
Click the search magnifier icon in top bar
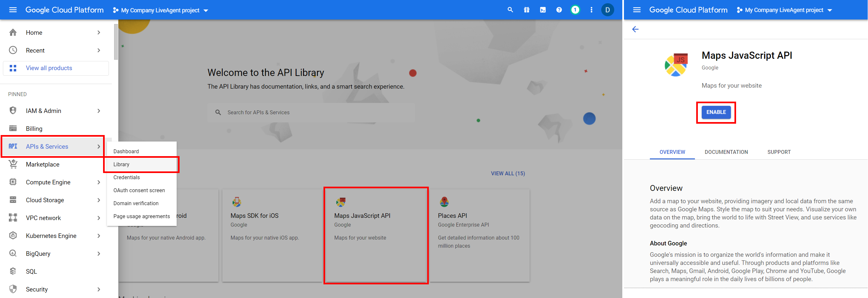point(510,10)
